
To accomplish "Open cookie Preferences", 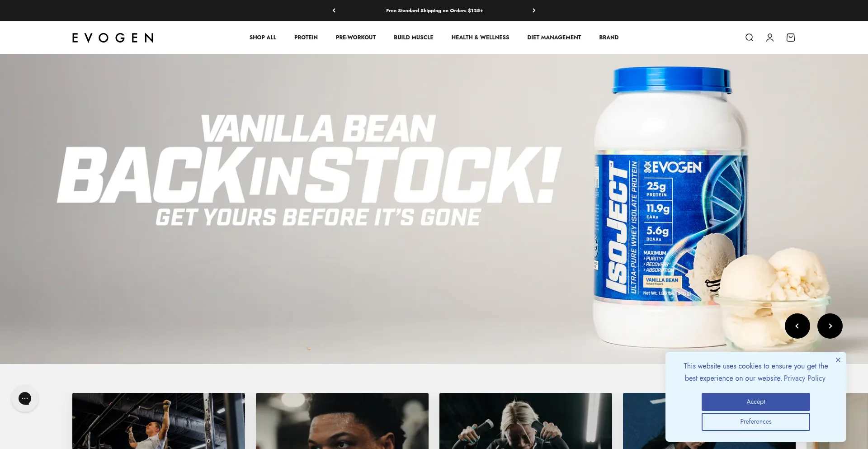I will [x=756, y=421].
